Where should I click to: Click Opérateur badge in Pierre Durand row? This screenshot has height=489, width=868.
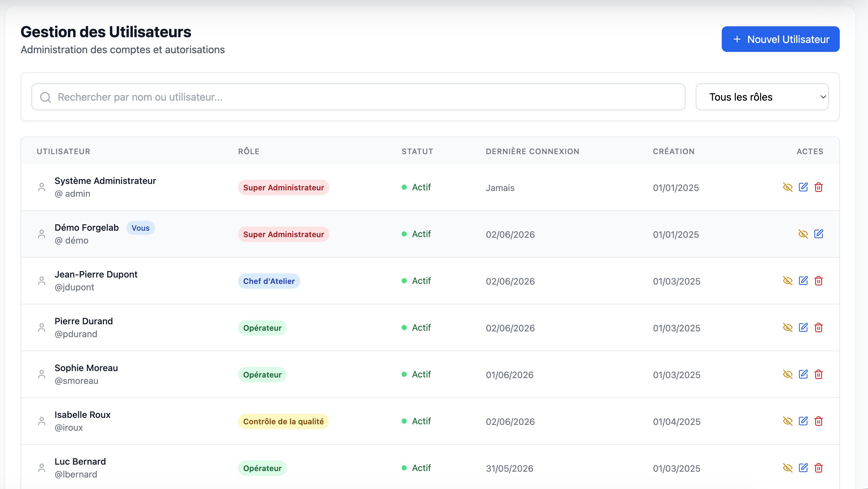262,328
